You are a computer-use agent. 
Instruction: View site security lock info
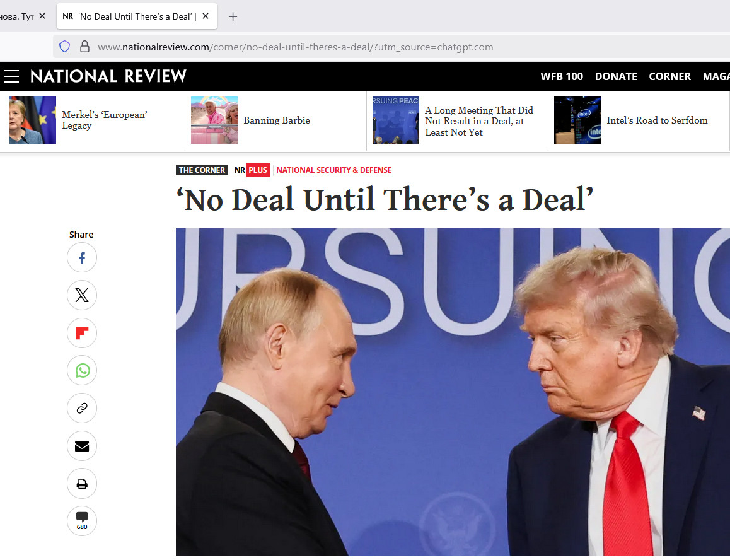click(84, 47)
